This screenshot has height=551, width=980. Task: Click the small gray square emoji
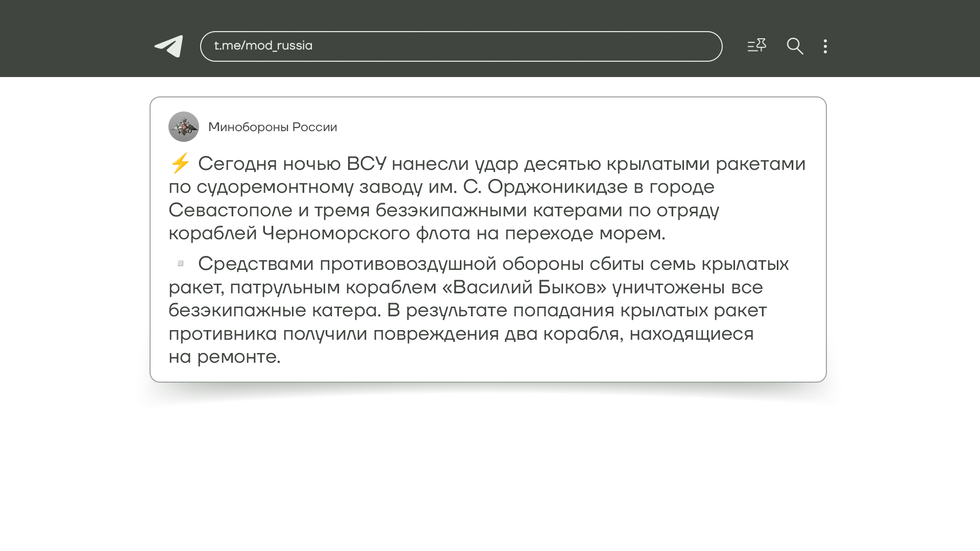[180, 263]
